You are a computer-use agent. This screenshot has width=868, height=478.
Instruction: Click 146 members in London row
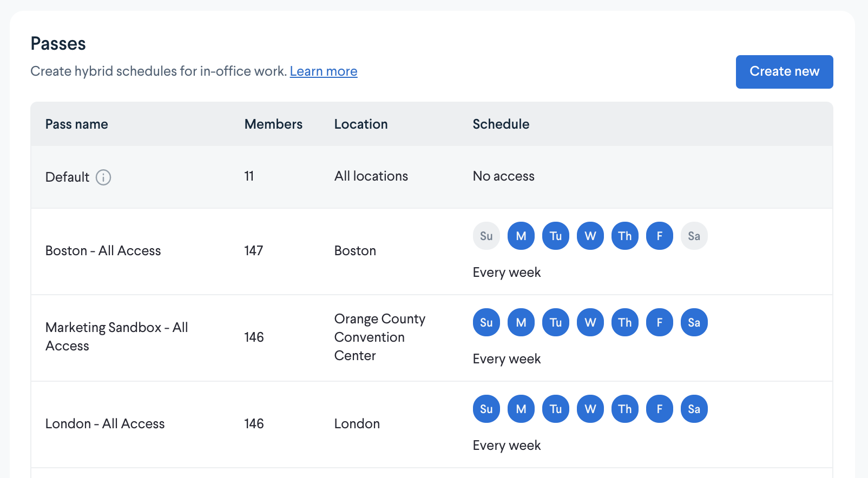(x=254, y=423)
